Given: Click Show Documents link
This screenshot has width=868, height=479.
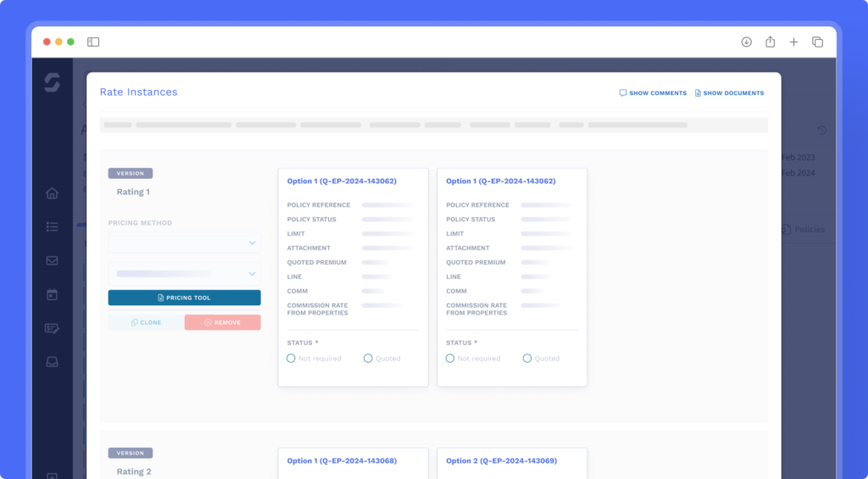Looking at the screenshot, I should pyautogui.click(x=729, y=93).
